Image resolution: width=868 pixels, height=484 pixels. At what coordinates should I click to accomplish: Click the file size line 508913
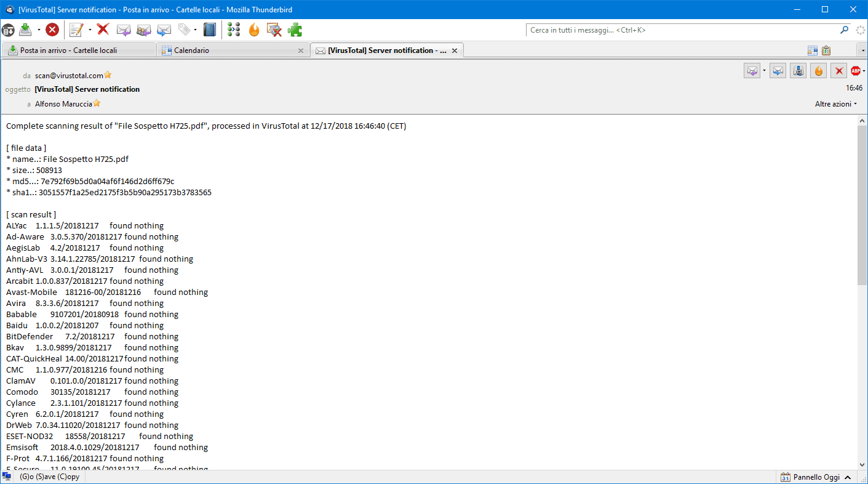pyautogui.click(x=34, y=170)
